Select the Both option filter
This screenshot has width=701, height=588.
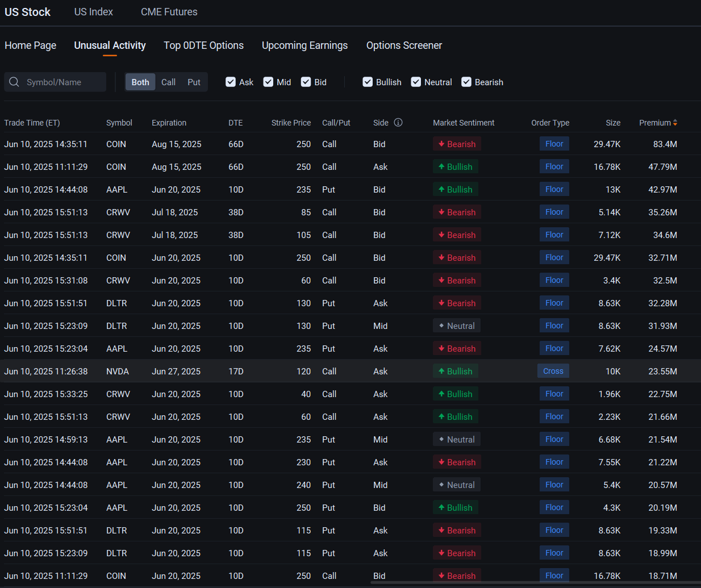tap(140, 82)
